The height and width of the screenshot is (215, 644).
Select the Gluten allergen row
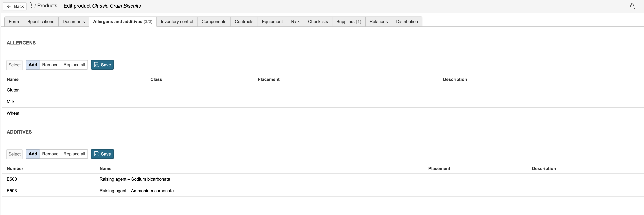[323, 90]
